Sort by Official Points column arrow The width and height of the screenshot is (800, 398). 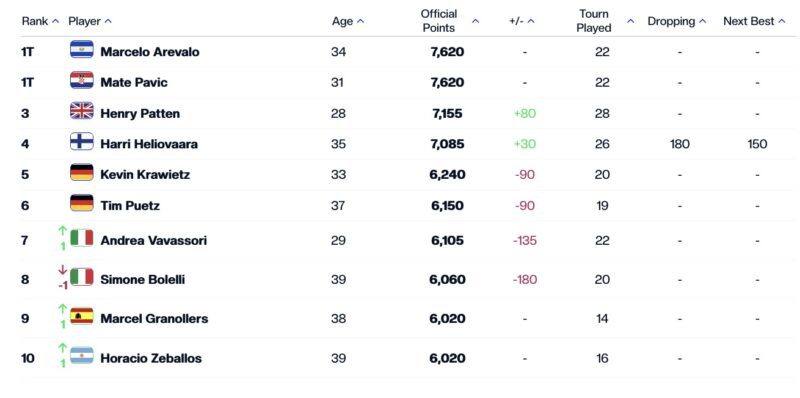pos(476,21)
